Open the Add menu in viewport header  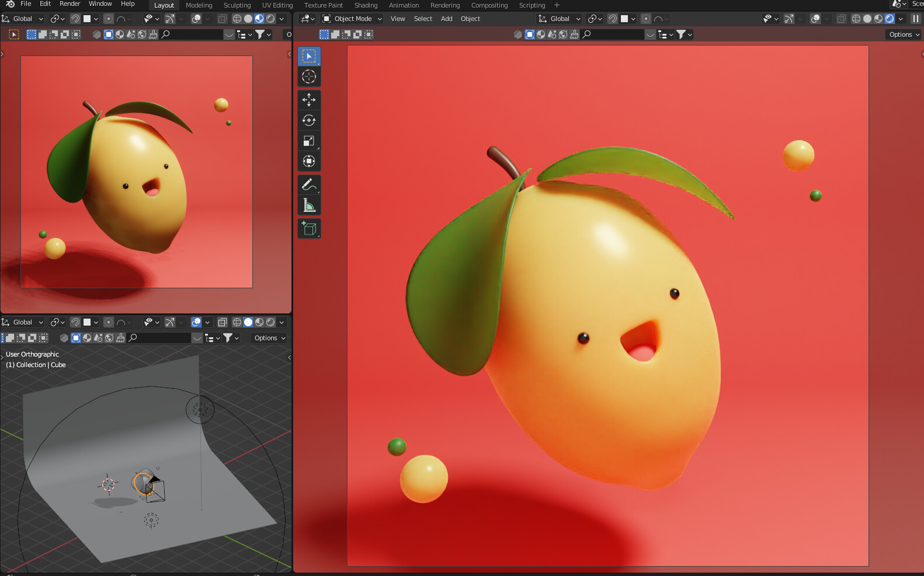446,19
